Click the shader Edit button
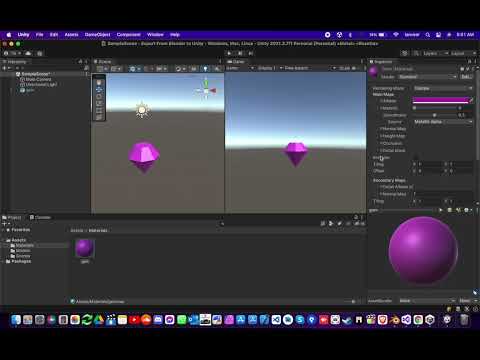 click(466, 77)
